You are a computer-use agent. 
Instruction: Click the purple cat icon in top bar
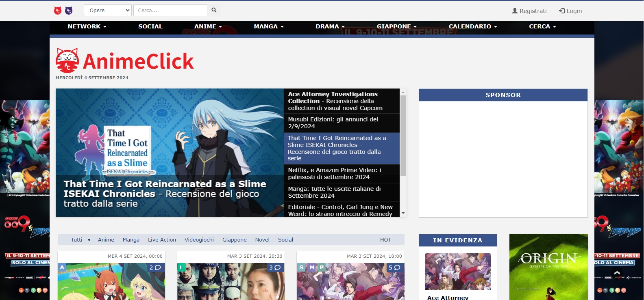[69, 11]
